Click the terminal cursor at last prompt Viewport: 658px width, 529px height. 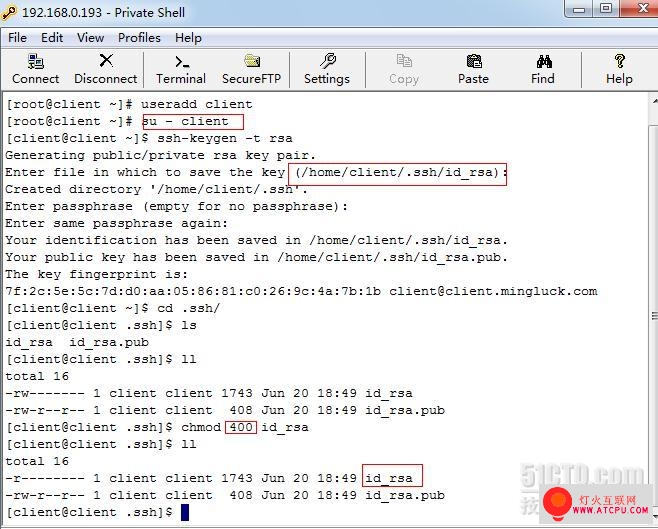click(185, 512)
